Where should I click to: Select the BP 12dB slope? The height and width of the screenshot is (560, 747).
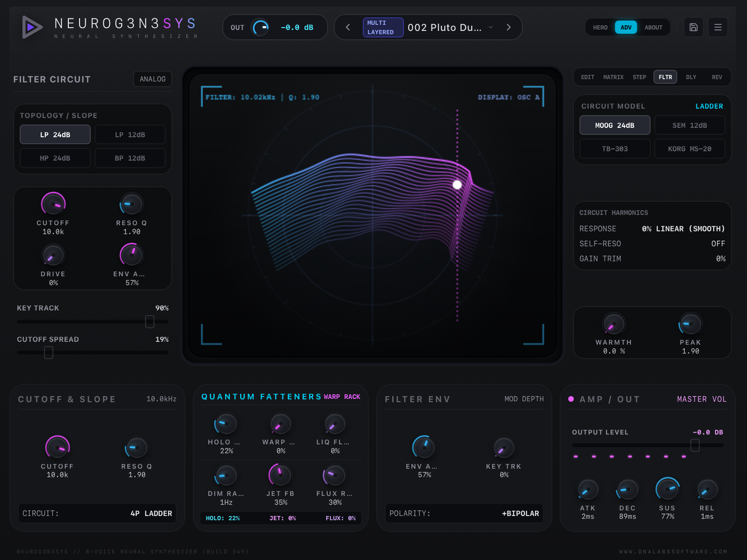coord(130,158)
